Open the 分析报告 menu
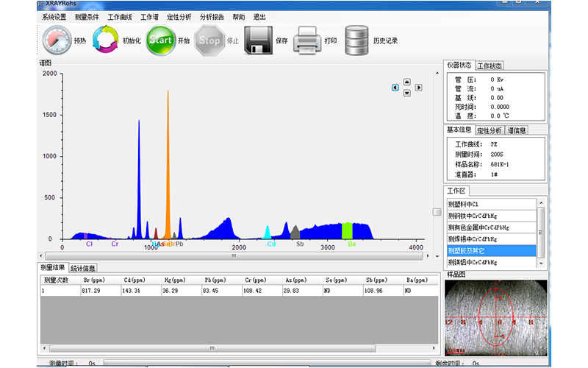The image size is (588, 368). click(x=212, y=16)
